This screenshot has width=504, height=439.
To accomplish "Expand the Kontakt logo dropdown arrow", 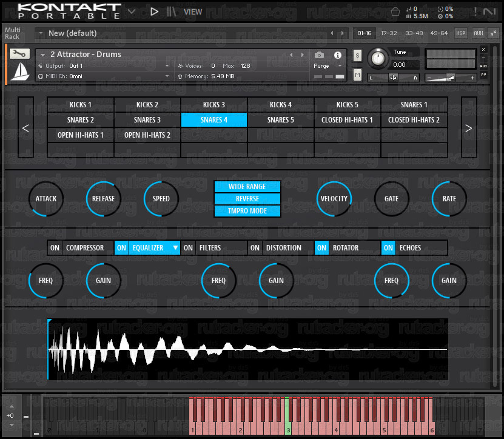I will 132,12.
